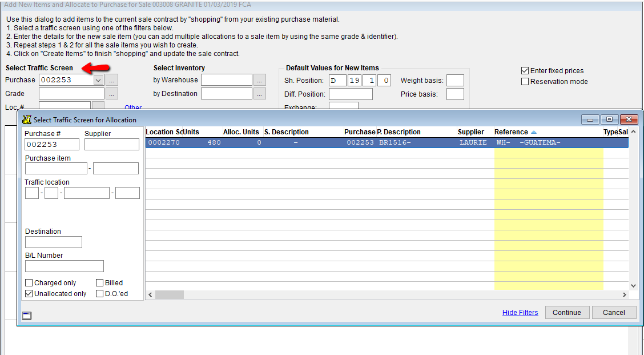
Task: Close the Select Traffic Screen dialog
Action: coord(629,119)
